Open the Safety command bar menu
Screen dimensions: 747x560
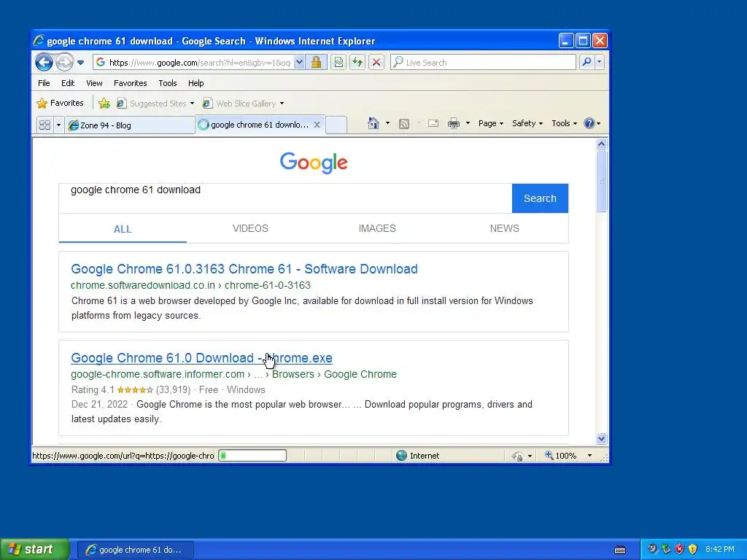pyautogui.click(x=527, y=123)
